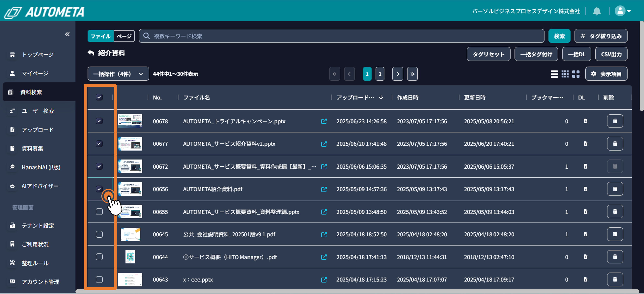Switch to list view icon
Viewport: 644px width, 294px height.
(x=554, y=74)
